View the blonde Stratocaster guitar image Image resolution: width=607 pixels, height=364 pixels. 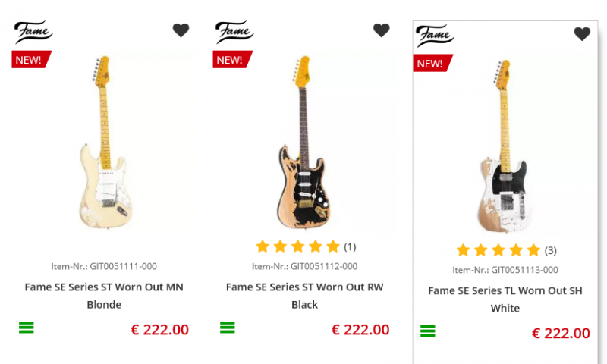pyautogui.click(x=102, y=144)
